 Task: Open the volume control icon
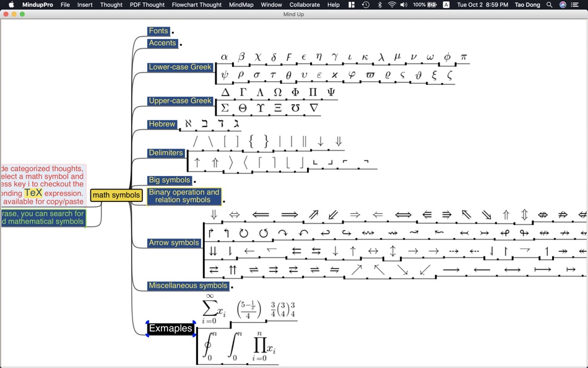404,5
